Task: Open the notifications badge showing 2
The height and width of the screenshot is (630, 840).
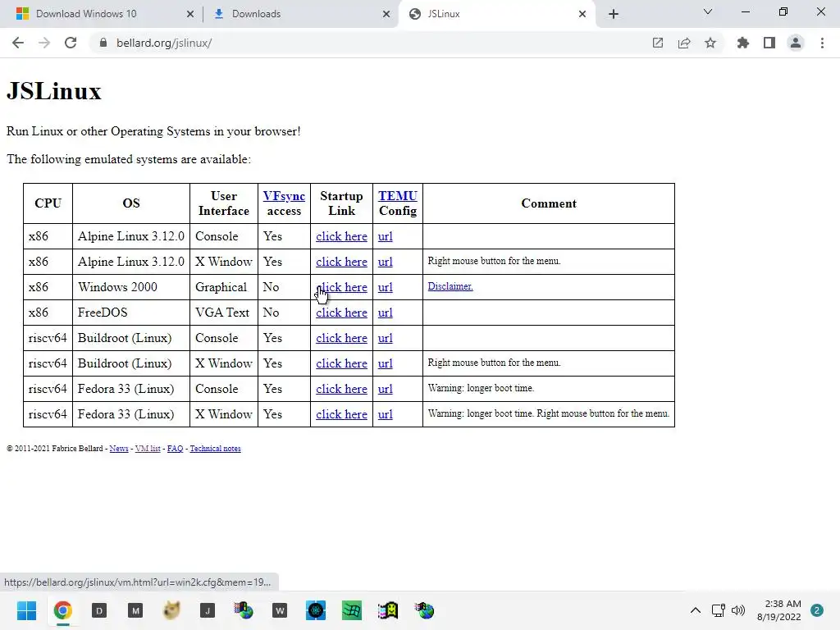Action: click(x=817, y=610)
